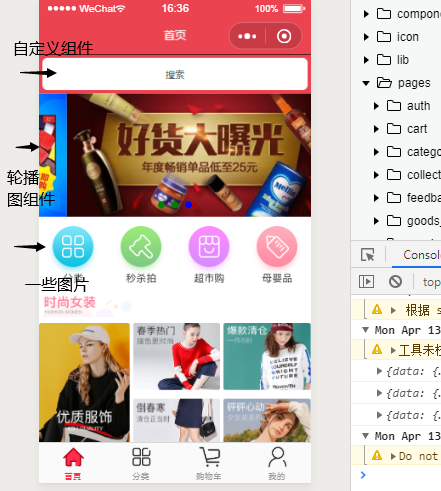Close the mini program with the circle icon

[284, 36]
